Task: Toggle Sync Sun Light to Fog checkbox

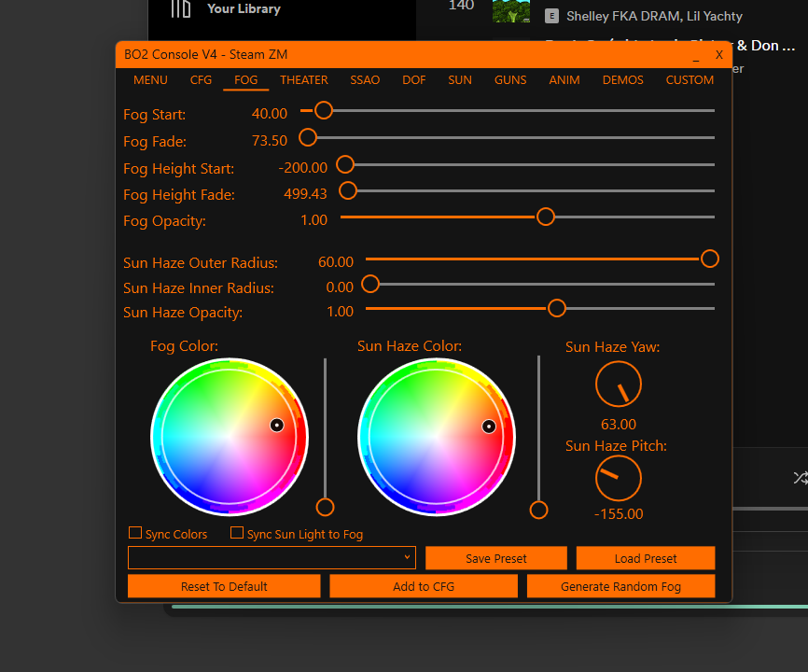Action: click(x=237, y=533)
